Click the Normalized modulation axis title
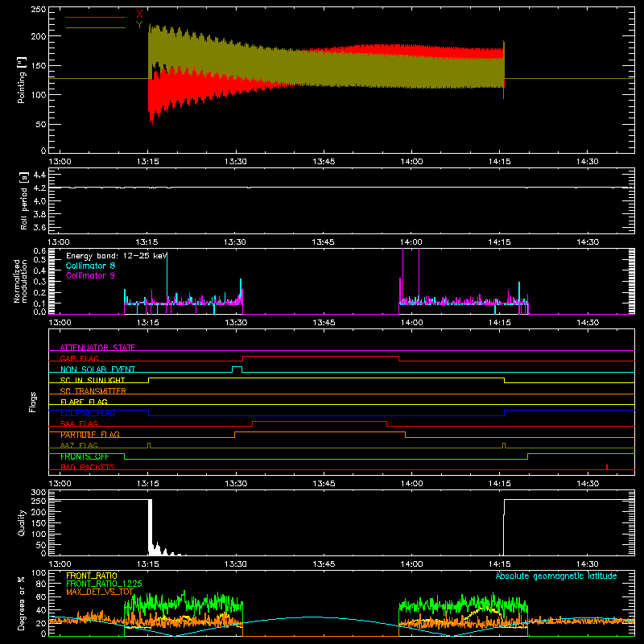 pyautogui.click(x=20, y=281)
